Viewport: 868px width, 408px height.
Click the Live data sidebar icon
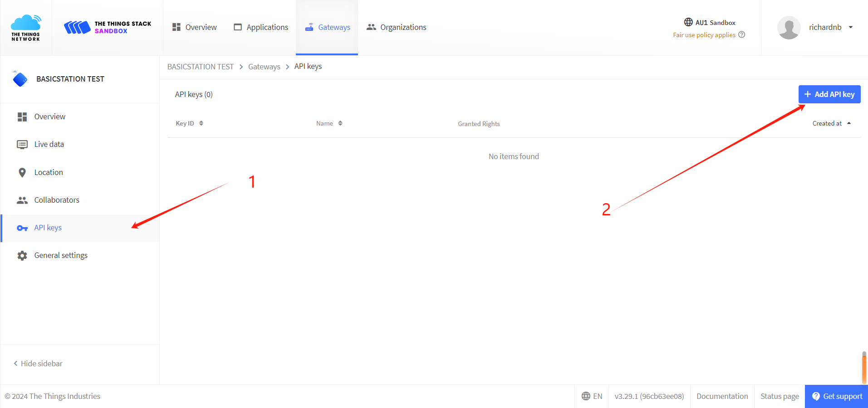[22, 145]
